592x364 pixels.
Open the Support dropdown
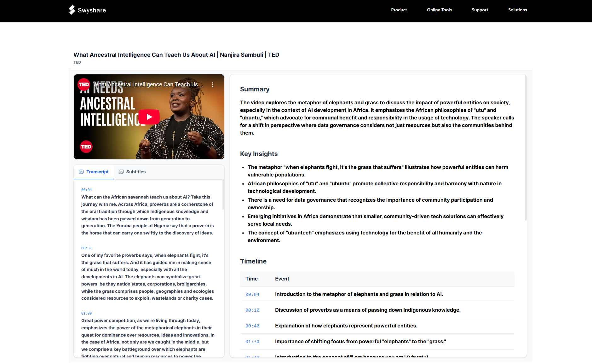pyautogui.click(x=480, y=10)
